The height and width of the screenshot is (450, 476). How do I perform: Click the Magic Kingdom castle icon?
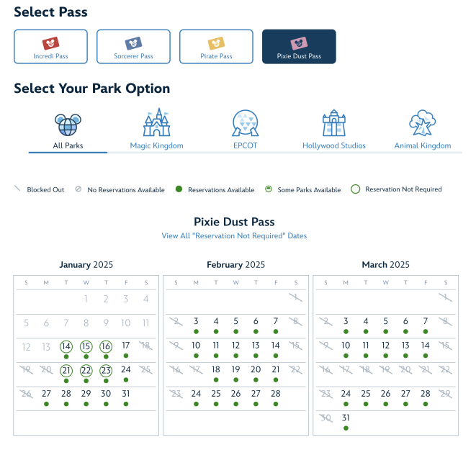click(x=157, y=122)
